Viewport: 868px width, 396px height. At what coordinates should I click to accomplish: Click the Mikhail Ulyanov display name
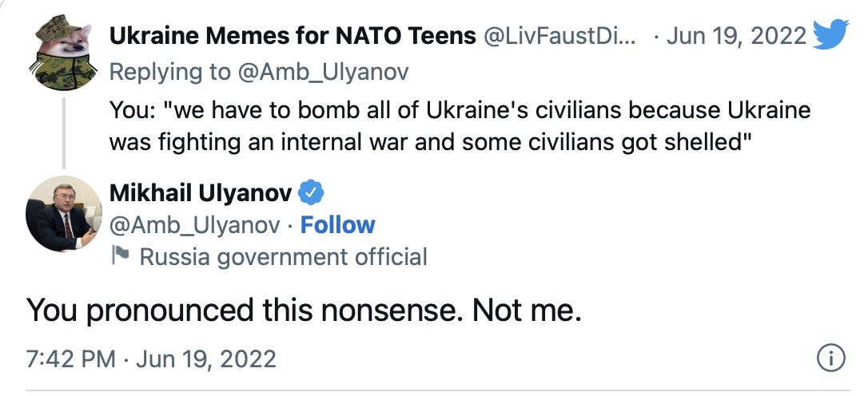(200, 192)
